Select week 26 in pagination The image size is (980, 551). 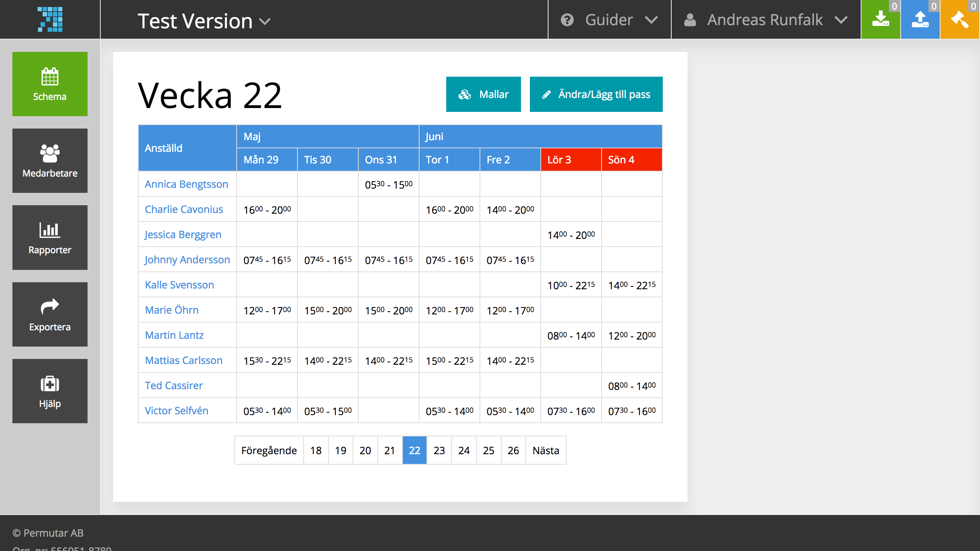point(513,450)
